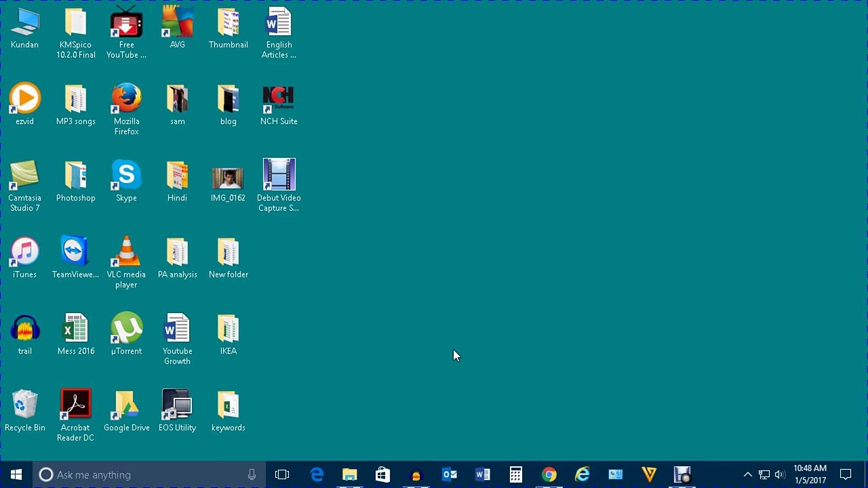Viewport: 868px width, 488px height.
Task: Select the New folder icon
Action: (229, 258)
